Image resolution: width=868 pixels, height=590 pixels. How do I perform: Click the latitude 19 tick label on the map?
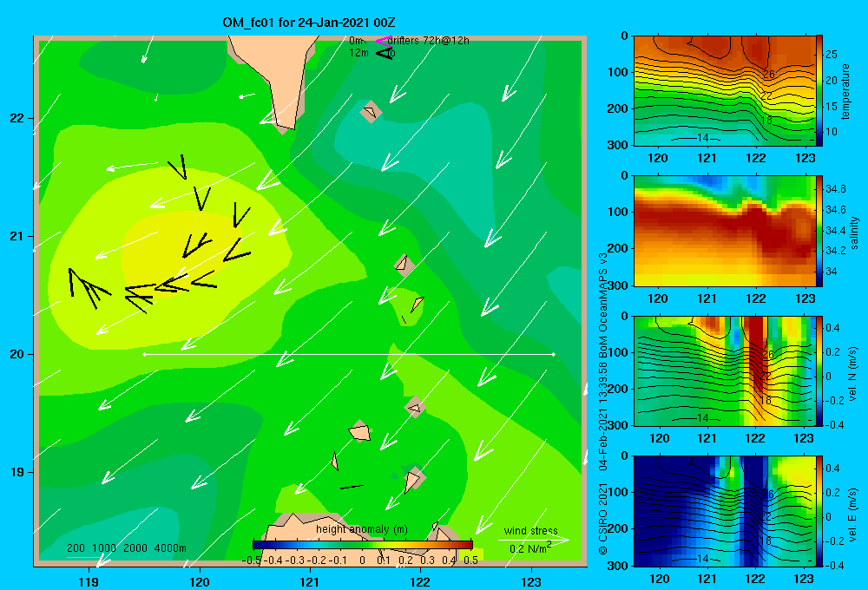click(x=17, y=472)
